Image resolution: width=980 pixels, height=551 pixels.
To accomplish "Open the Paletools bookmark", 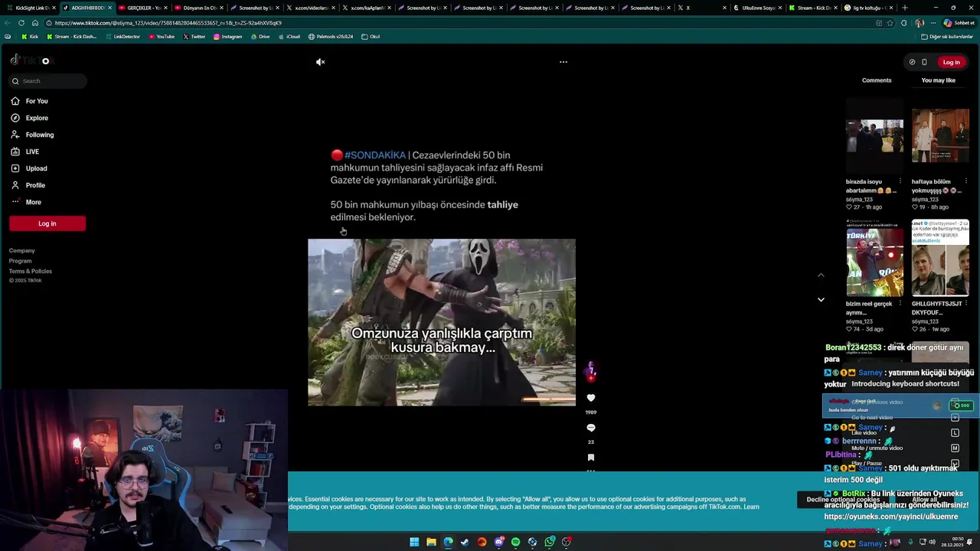I will [331, 37].
